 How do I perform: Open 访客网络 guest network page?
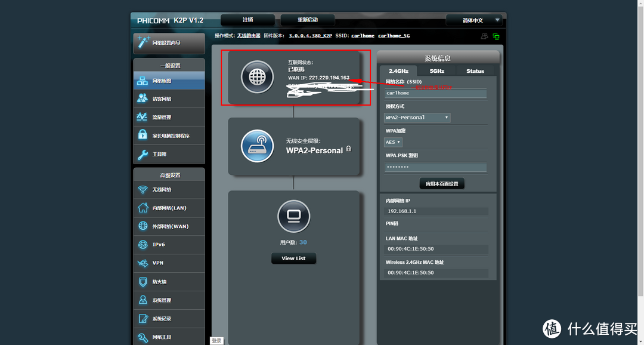169,99
